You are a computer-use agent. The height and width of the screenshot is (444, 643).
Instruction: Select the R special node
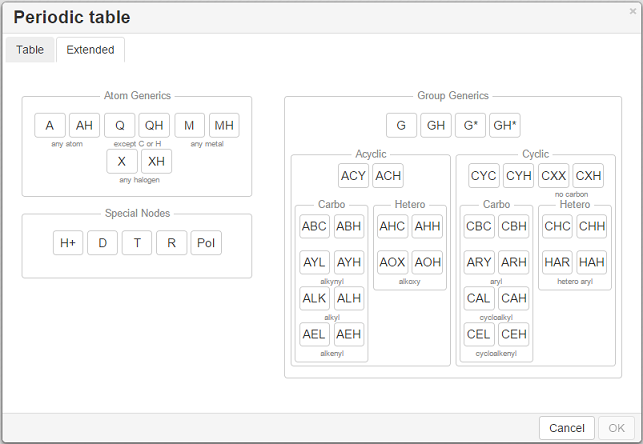click(x=171, y=243)
